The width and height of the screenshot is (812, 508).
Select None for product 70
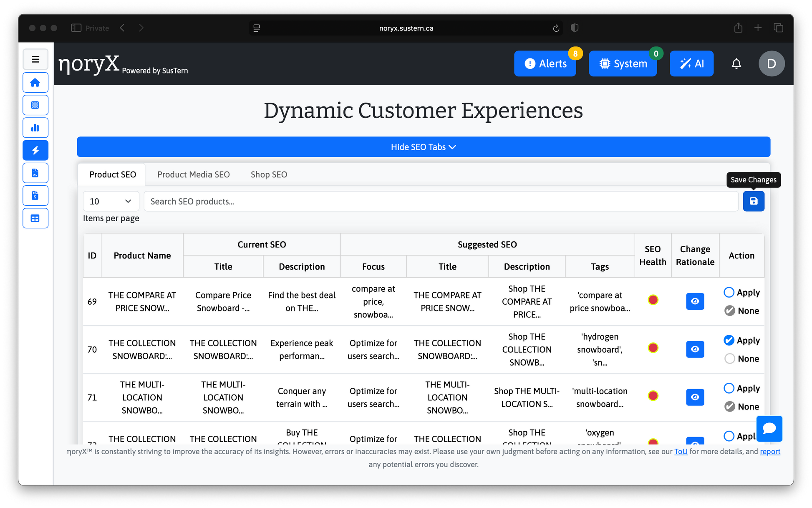pos(730,359)
